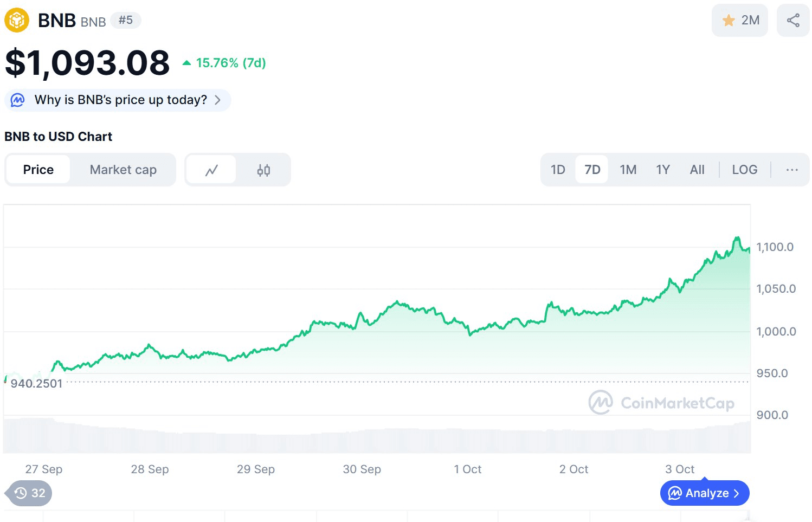Select the 1D time range tab
The width and height of the screenshot is (812, 522).
558,170
